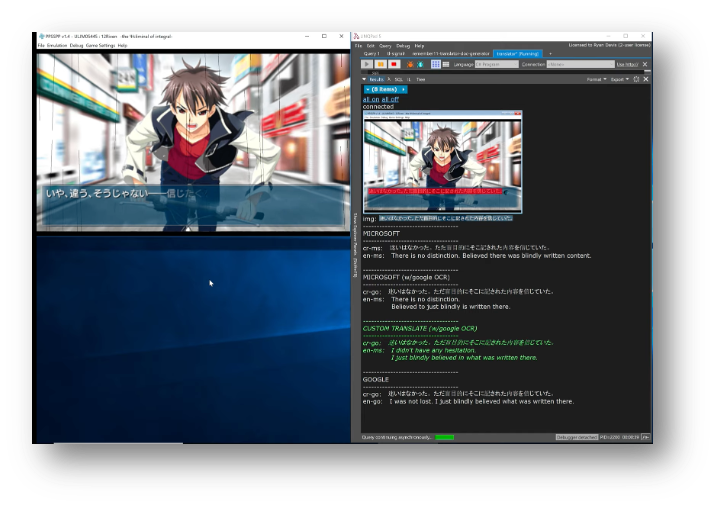Image resolution: width=716 pixels, height=506 pixels.
Task: Click the orange bug debug icon
Action: 410,64
